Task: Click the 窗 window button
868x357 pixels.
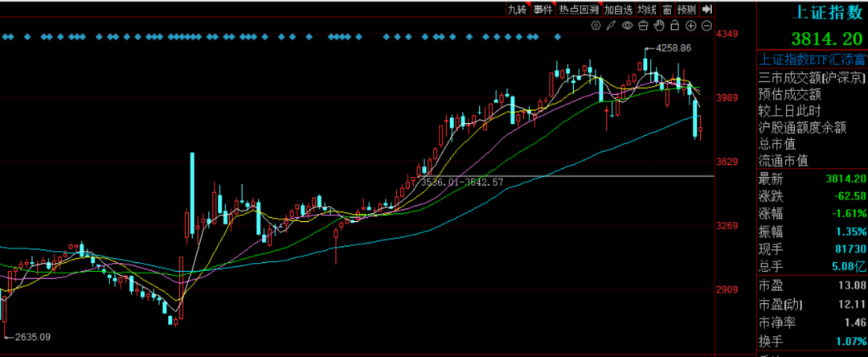Action: [x=667, y=9]
